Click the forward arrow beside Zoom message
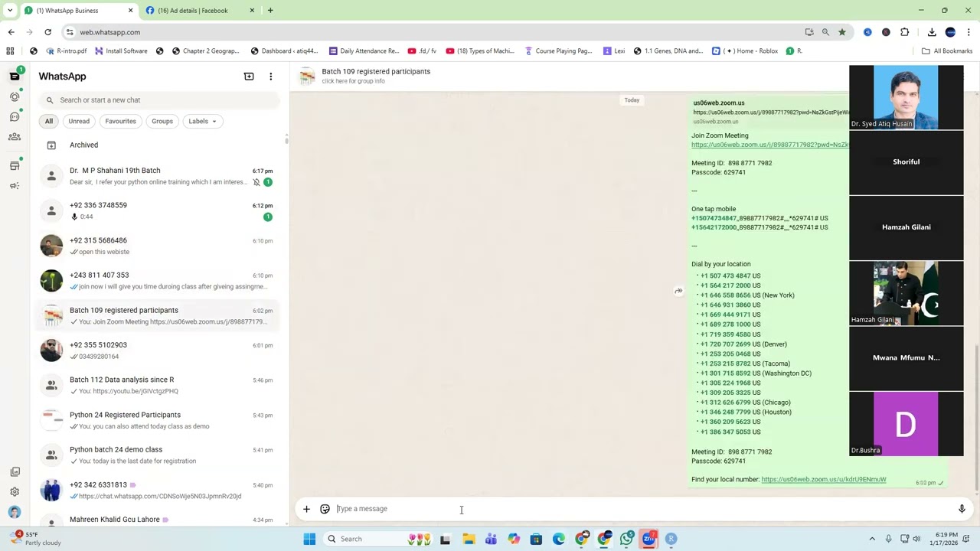 678,291
